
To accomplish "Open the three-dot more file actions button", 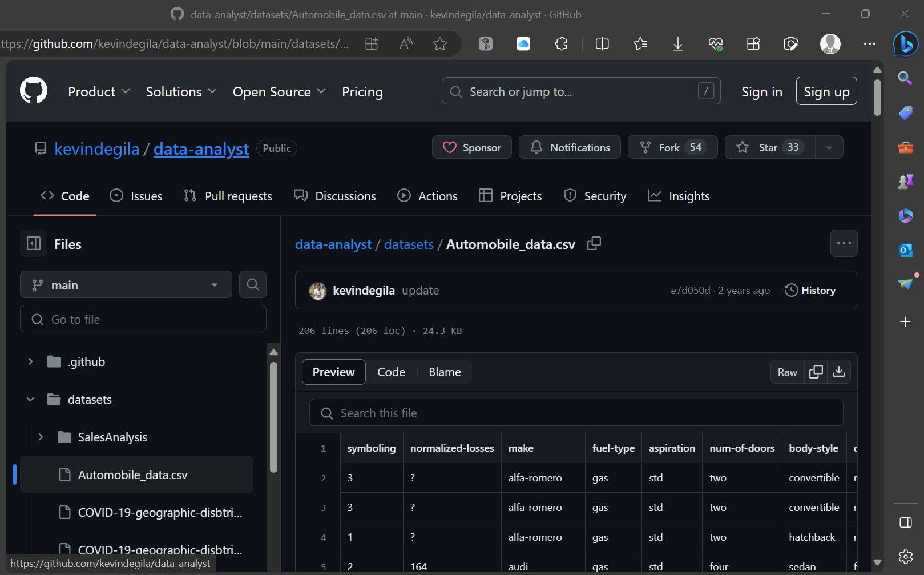I will (x=844, y=243).
